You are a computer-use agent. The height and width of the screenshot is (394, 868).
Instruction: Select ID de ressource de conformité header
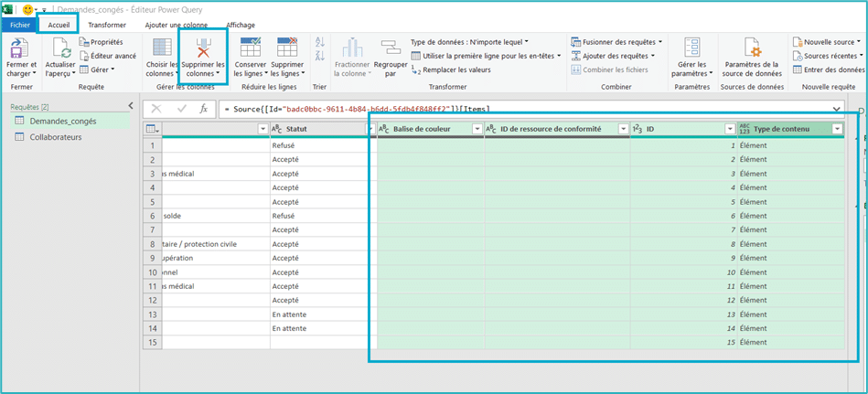557,129
